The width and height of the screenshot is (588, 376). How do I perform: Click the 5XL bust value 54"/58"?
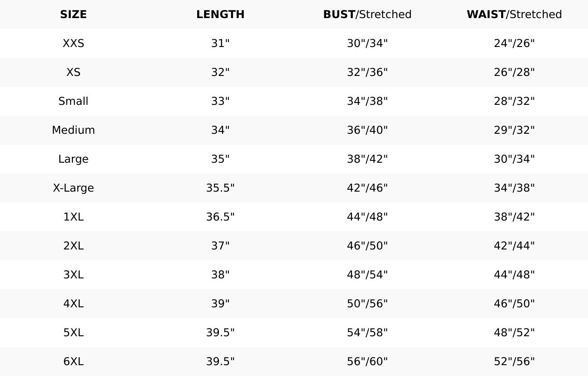coord(367,333)
